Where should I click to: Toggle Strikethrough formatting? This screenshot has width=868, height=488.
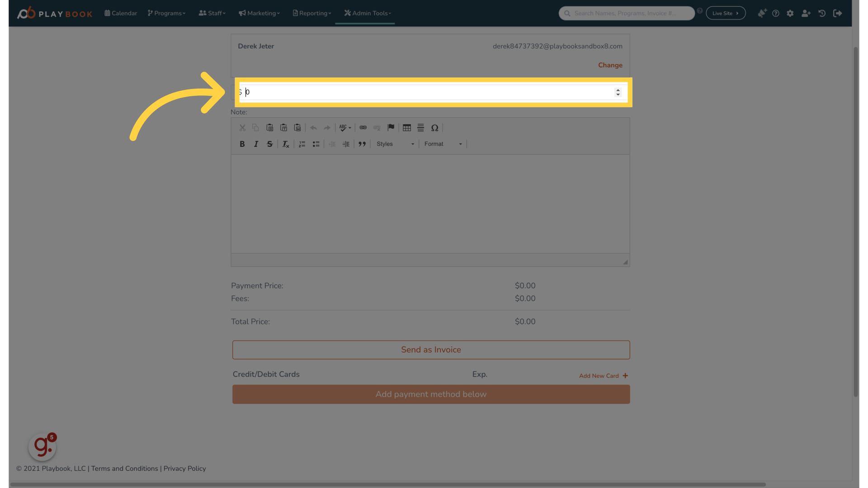(270, 144)
